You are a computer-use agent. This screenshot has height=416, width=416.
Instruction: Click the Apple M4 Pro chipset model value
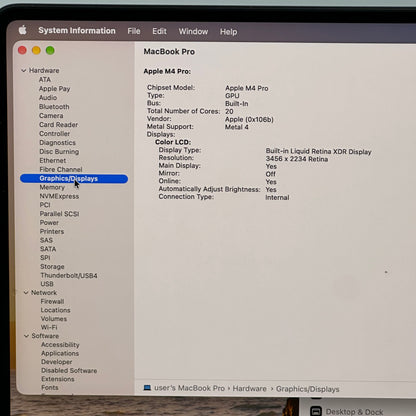247,88
